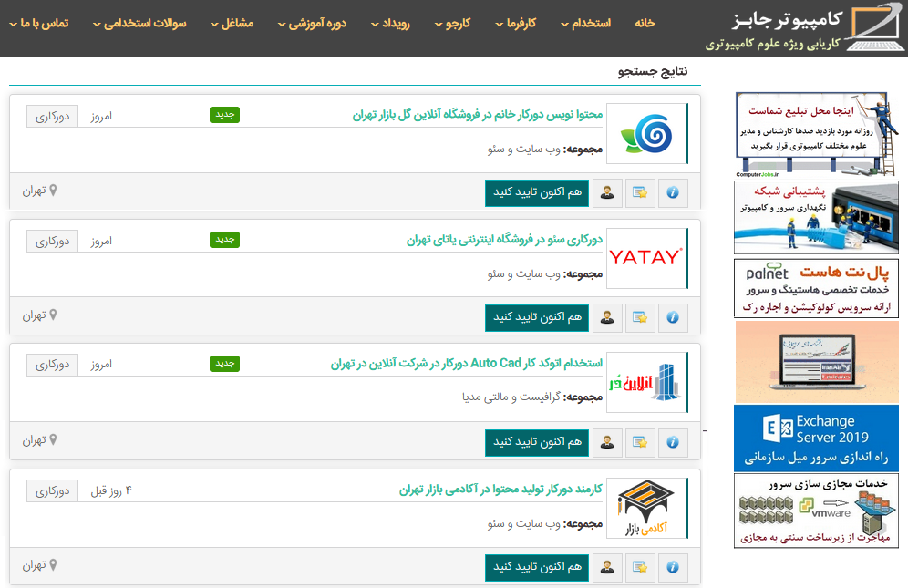Go to خانه in navigation bar
Image resolution: width=908 pixels, height=588 pixels.
click(x=645, y=23)
